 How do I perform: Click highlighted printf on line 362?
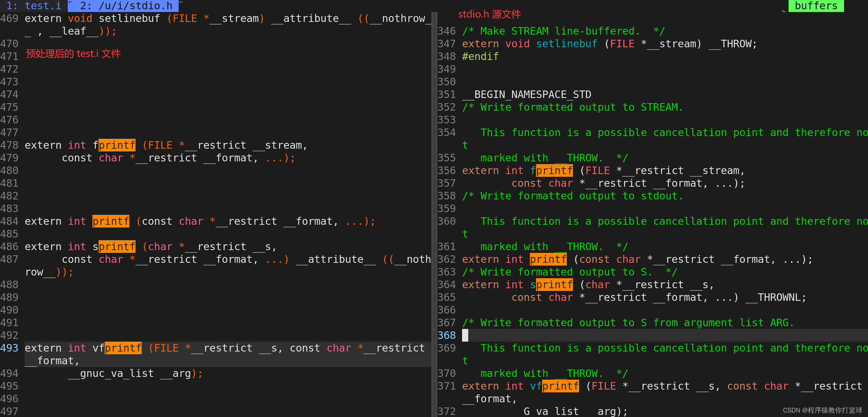tap(548, 259)
